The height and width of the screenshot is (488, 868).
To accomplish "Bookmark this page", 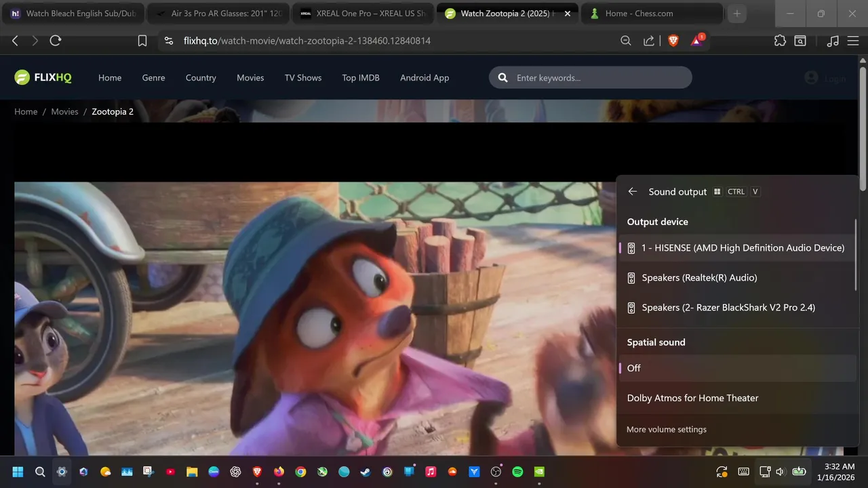I will (x=142, y=41).
